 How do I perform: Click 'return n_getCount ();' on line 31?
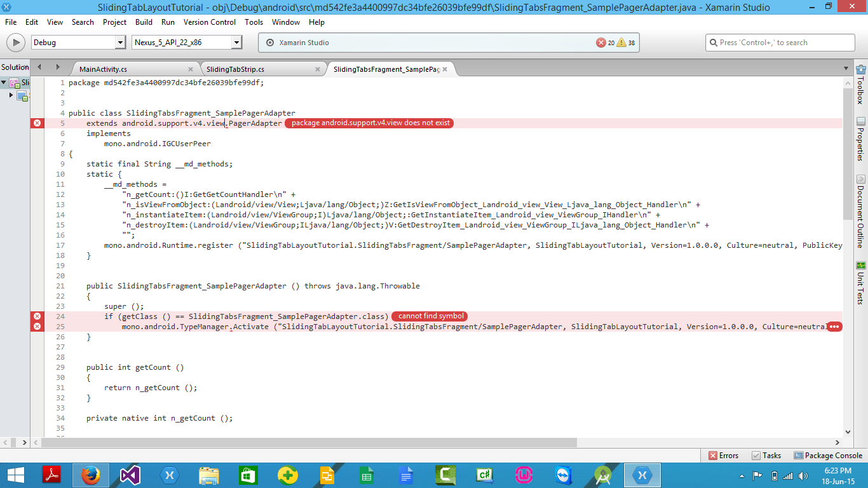[x=151, y=388]
